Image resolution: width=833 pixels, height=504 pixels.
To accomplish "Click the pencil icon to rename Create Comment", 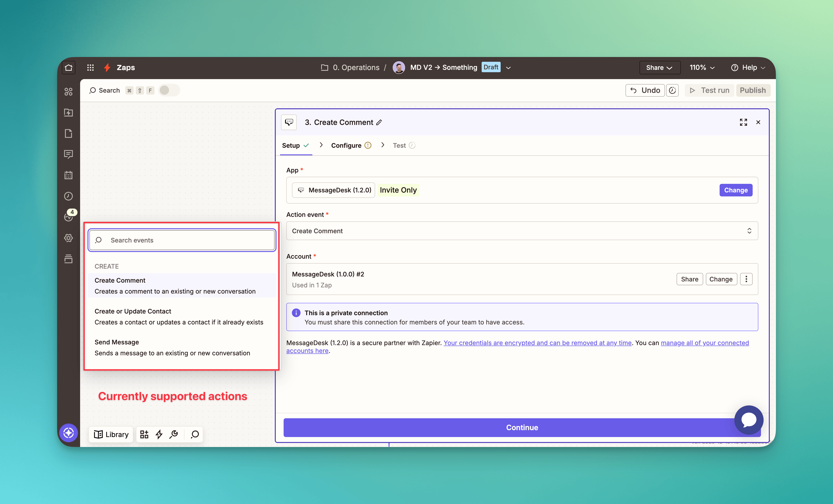I will 379,122.
